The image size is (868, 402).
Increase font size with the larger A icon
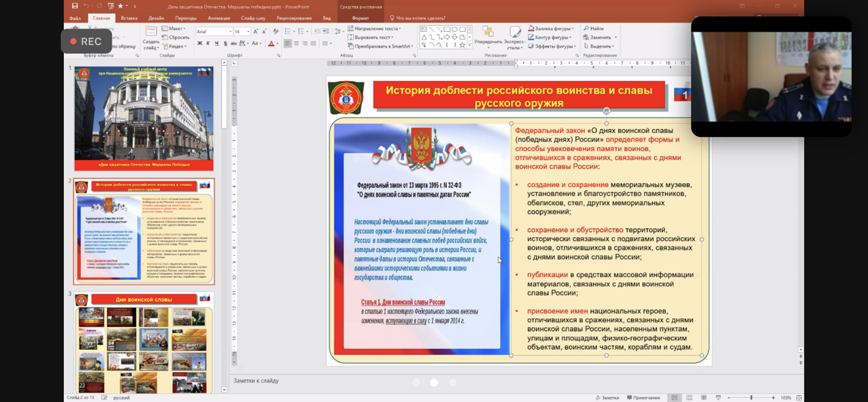tap(256, 32)
